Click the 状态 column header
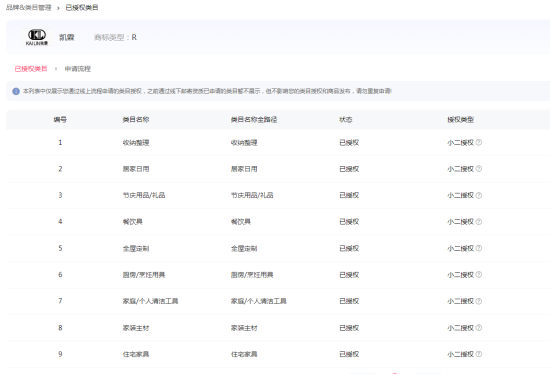Screen dimensions: 550x374 [346, 120]
